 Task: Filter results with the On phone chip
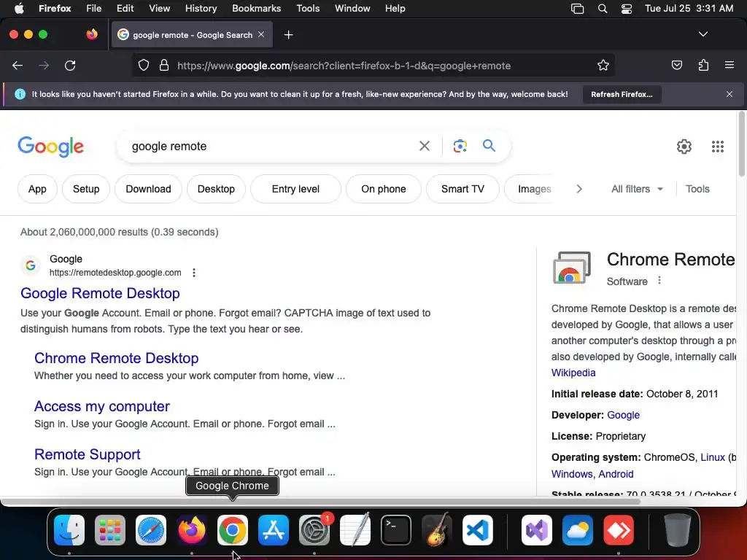(x=384, y=189)
